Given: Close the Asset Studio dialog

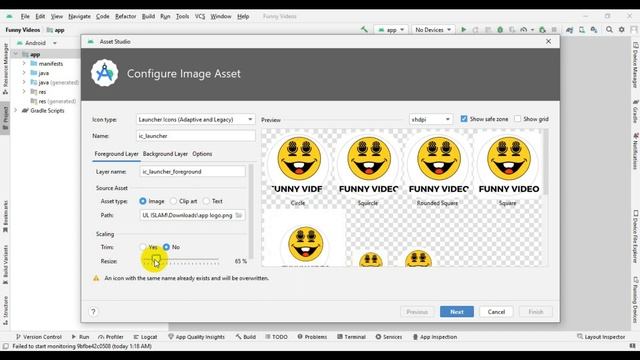Looking at the screenshot, I should (549, 41).
